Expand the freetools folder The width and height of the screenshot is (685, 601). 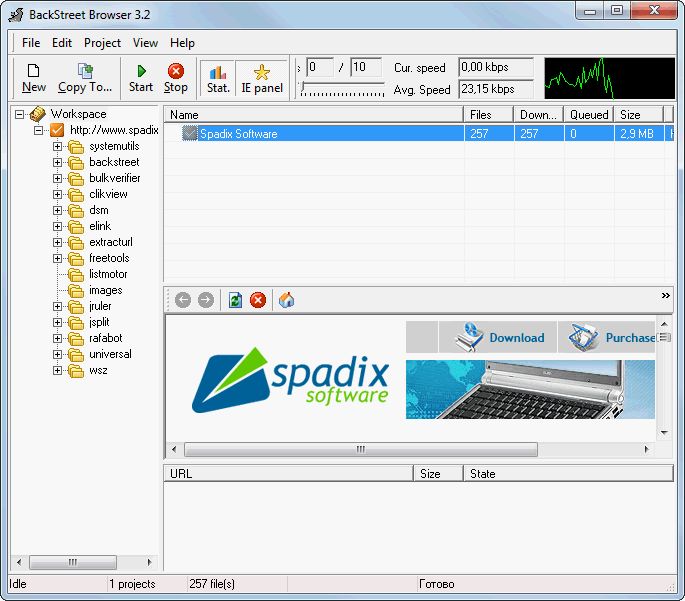[57, 259]
